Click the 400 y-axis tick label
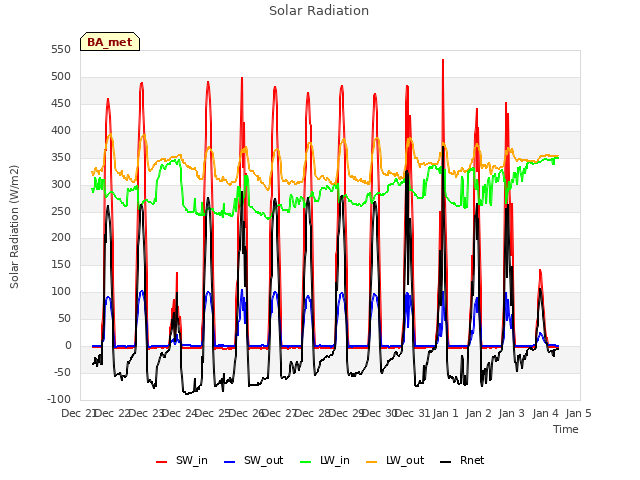Image resolution: width=640 pixels, height=480 pixels. [x=61, y=131]
